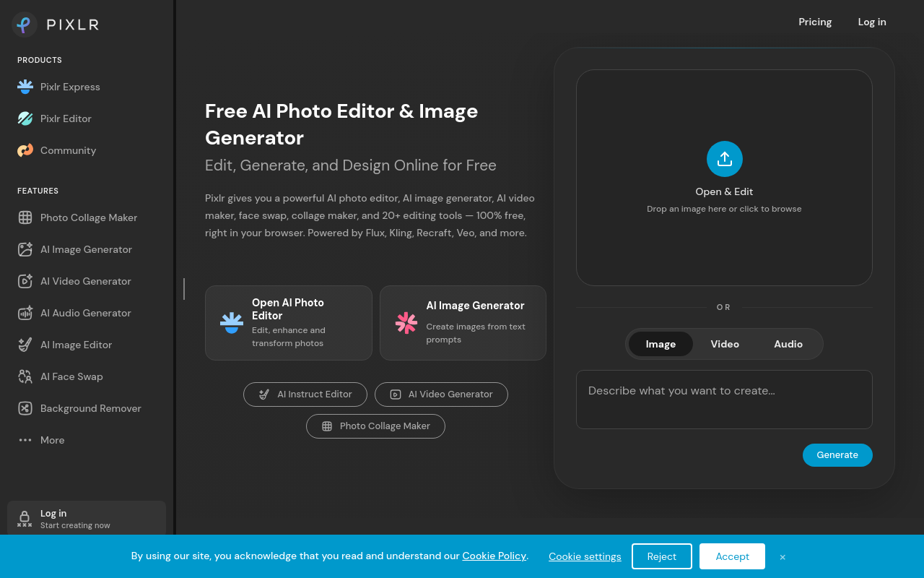Image resolution: width=924 pixels, height=578 pixels.
Task: Click the sidebar resize handle bar
Action: click(x=184, y=289)
